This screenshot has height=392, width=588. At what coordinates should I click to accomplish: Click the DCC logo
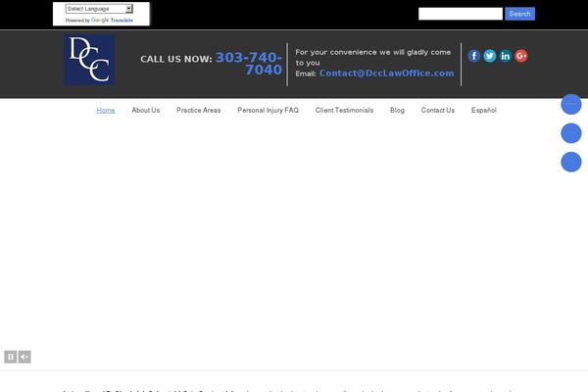click(89, 60)
